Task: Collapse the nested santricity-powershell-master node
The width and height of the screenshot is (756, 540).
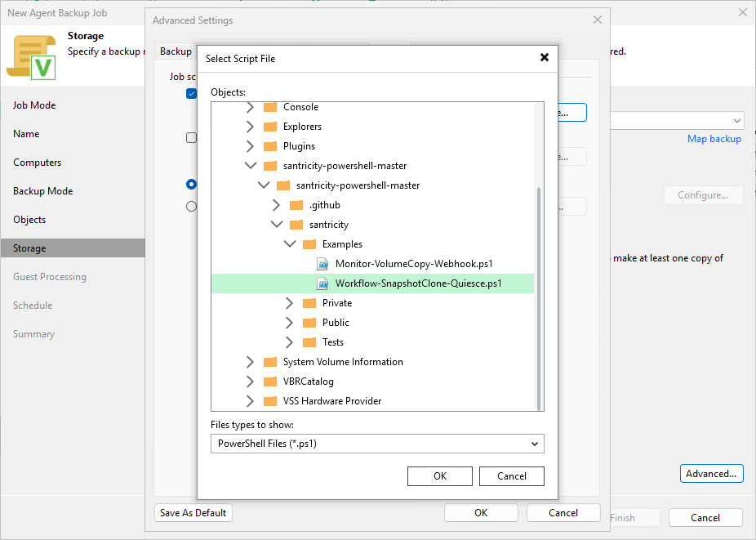Action: click(263, 185)
